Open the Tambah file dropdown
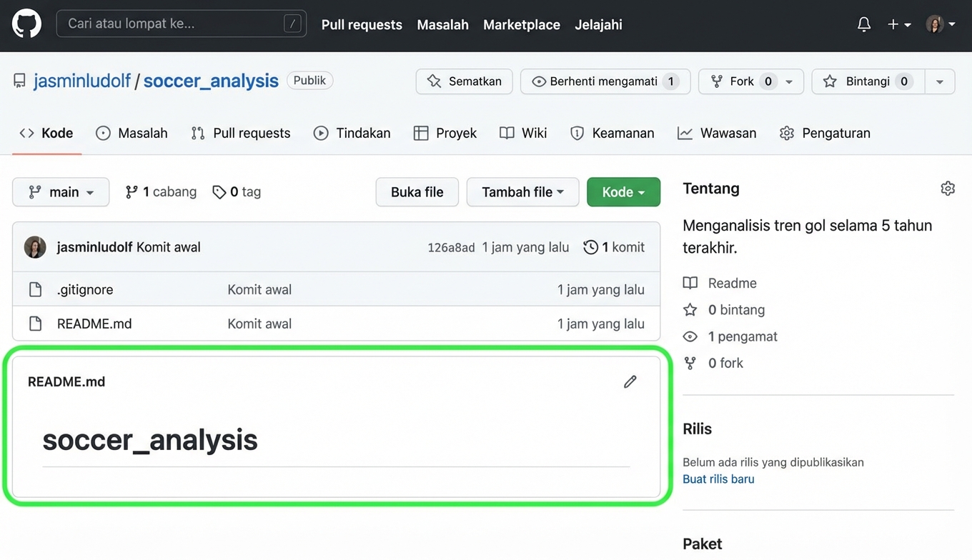Screen dimensions: 972x560 coord(522,192)
